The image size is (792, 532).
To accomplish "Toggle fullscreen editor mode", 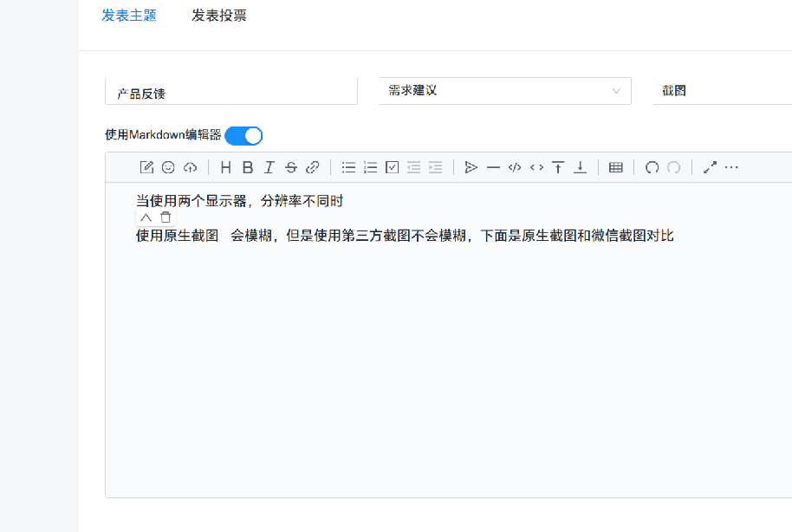I will pyautogui.click(x=710, y=167).
